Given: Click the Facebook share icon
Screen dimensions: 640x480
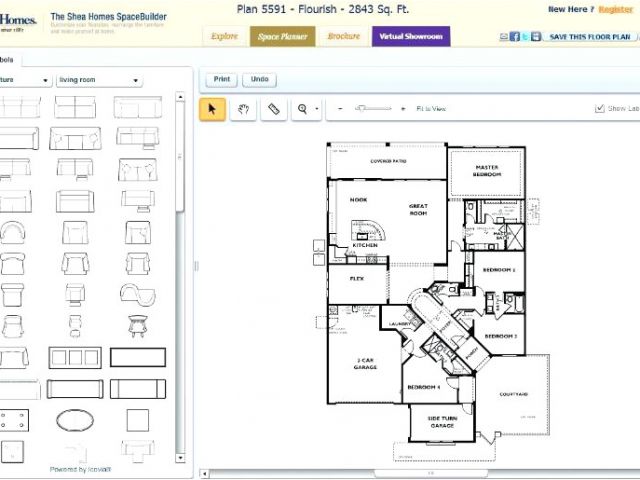Looking at the screenshot, I should pos(513,37).
